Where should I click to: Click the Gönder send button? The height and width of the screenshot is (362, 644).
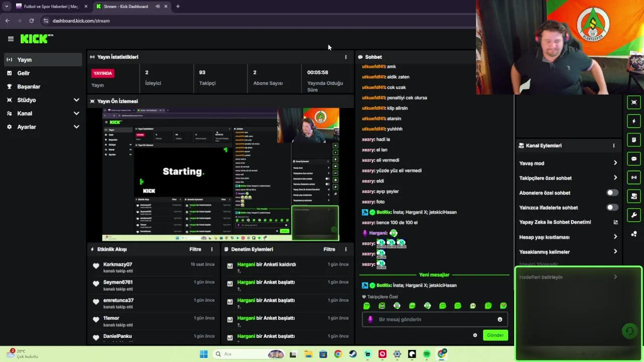tap(495, 335)
